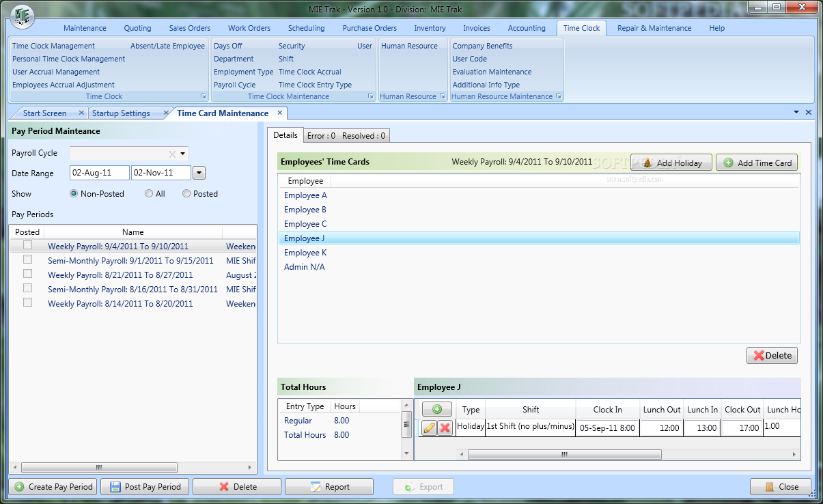This screenshot has width=823, height=504.
Task: Check Posted box for Weekly Payroll 9/4/2011
Action: point(27,245)
